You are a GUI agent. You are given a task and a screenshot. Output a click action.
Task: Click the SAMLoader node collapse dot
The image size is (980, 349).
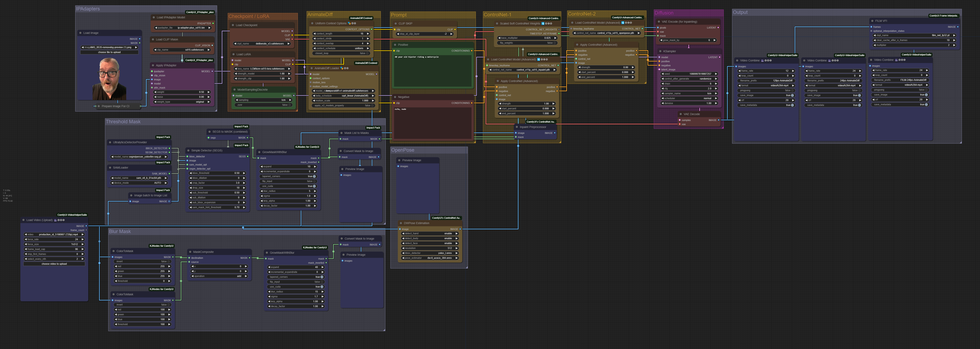click(x=110, y=168)
